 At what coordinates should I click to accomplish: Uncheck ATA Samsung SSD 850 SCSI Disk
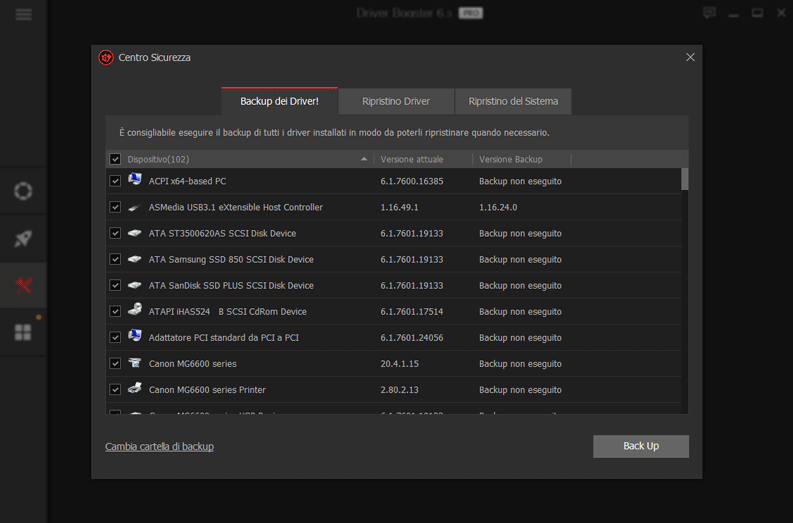[115, 259]
